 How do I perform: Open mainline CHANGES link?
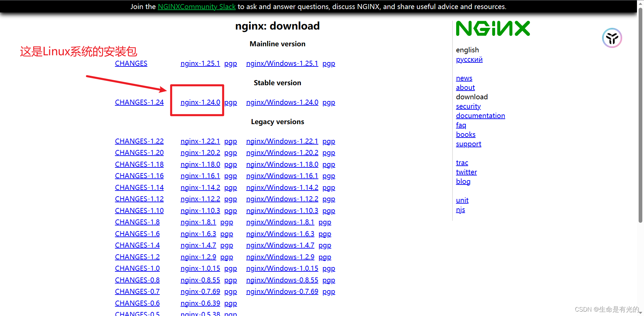click(131, 63)
